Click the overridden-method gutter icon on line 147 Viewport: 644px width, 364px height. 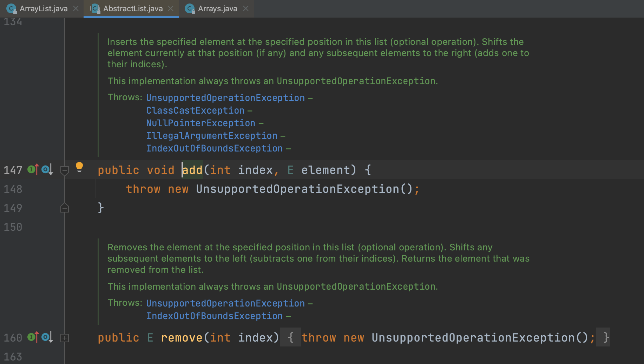(x=47, y=170)
